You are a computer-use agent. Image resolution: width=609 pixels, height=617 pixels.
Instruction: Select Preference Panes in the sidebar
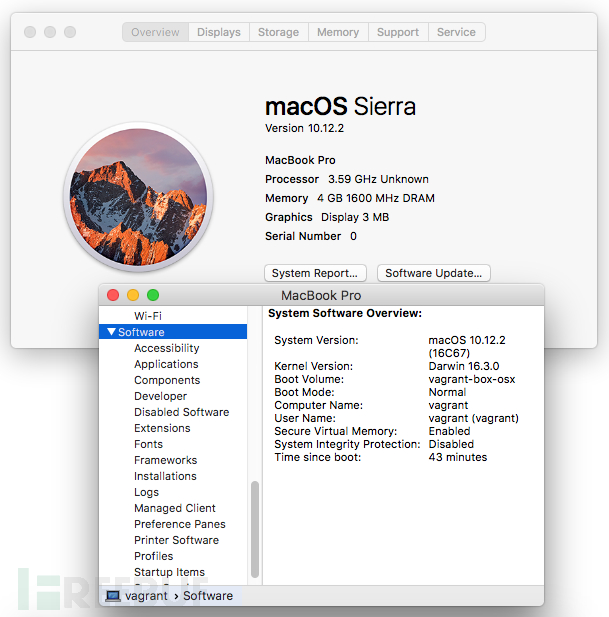pyautogui.click(x=180, y=524)
